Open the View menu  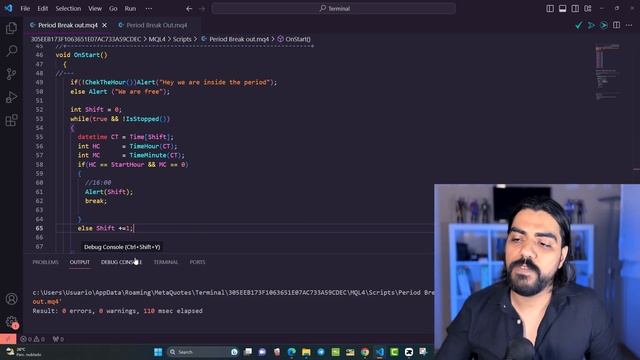[x=95, y=9]
